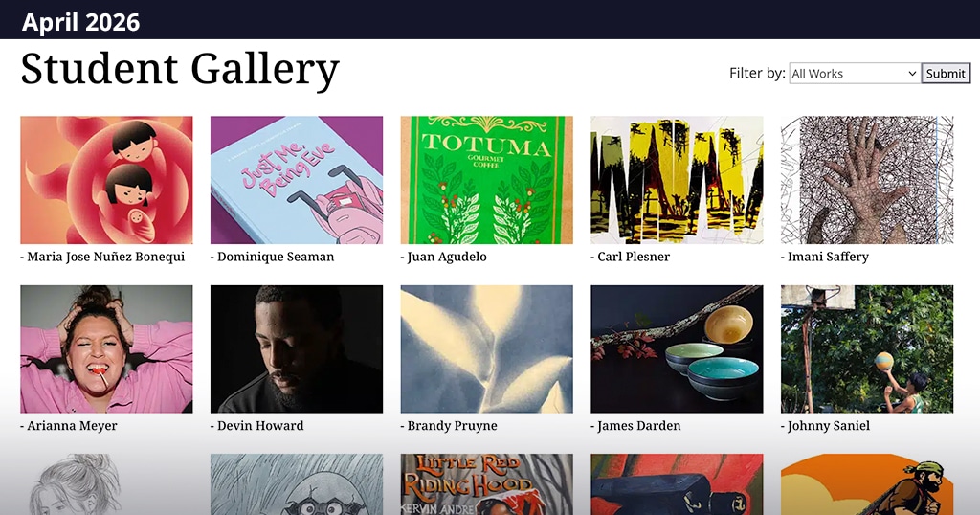Click the Dominique Seaman name caption

[273, 257]
